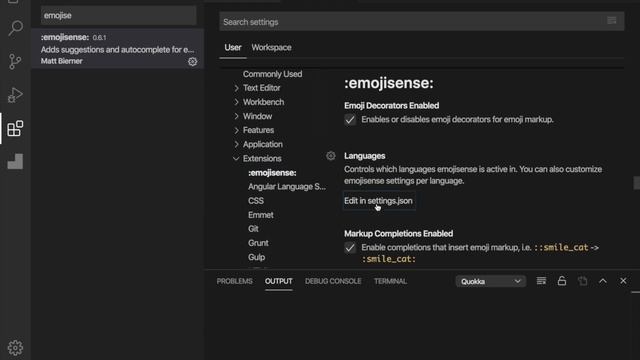The height and width of the screenshot is (360, 640).
Task: Select :emojisense: in settings tree
Action: coord(272,173)
